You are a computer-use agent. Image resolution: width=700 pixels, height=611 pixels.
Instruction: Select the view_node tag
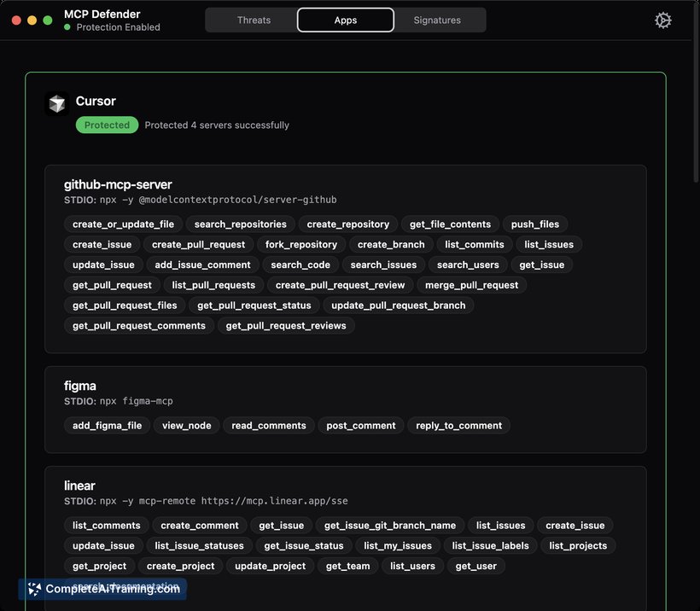click(x=187, y=425)
